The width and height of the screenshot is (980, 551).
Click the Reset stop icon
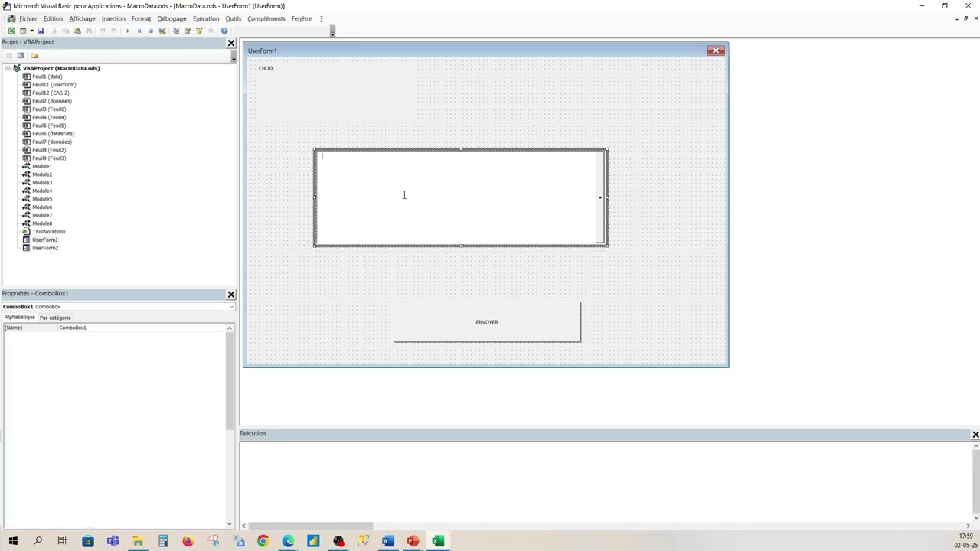[x=151, y=31]
